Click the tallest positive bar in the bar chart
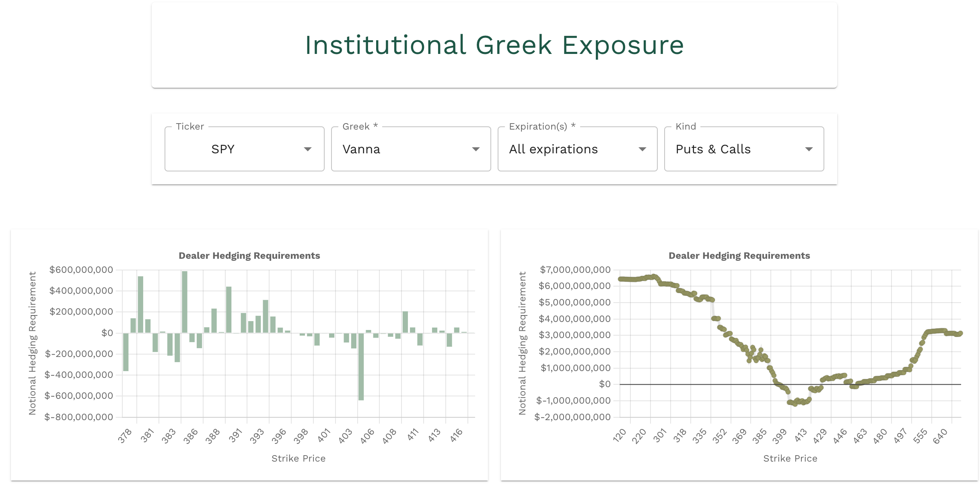The image size is (980, 497). [185, 302]
